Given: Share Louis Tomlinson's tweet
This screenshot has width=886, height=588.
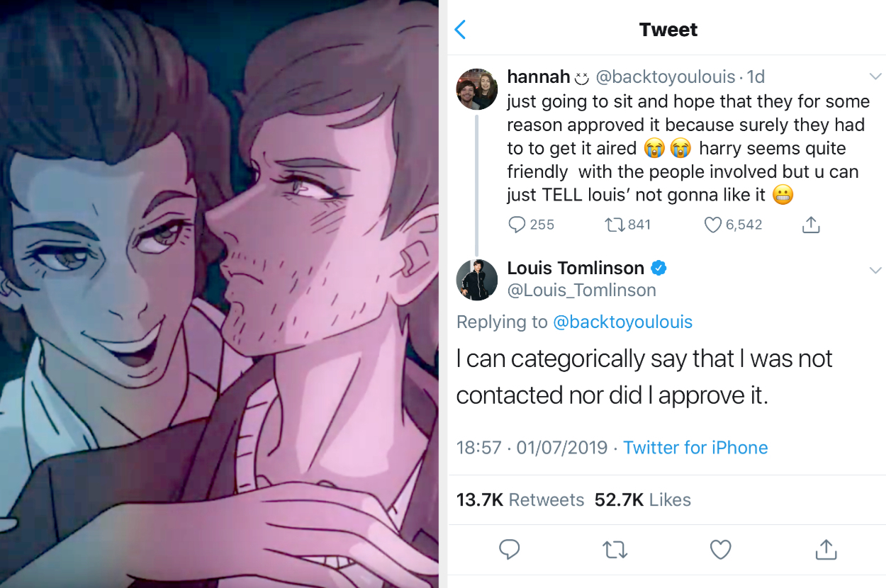Looking at the screenshot, I should pyautogui.click(x=825, y=549).
